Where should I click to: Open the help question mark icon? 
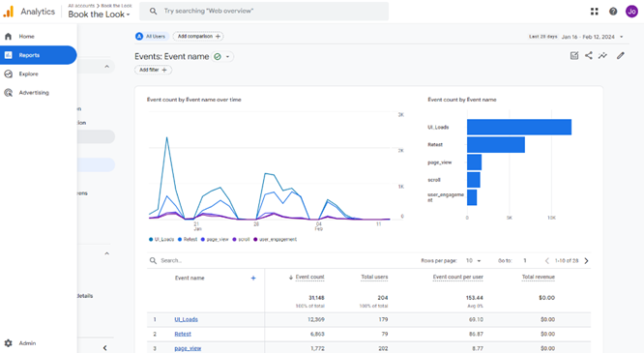(613, 12)
